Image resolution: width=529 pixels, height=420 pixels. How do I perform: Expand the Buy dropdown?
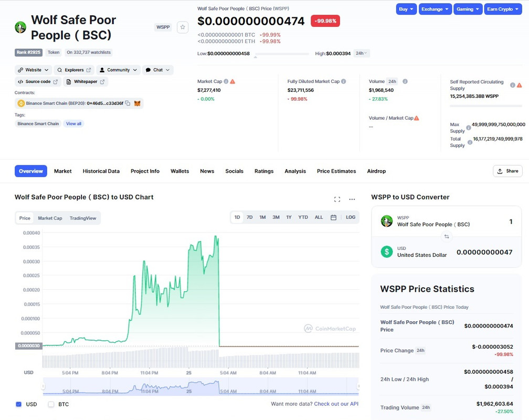tap(406, 9)
